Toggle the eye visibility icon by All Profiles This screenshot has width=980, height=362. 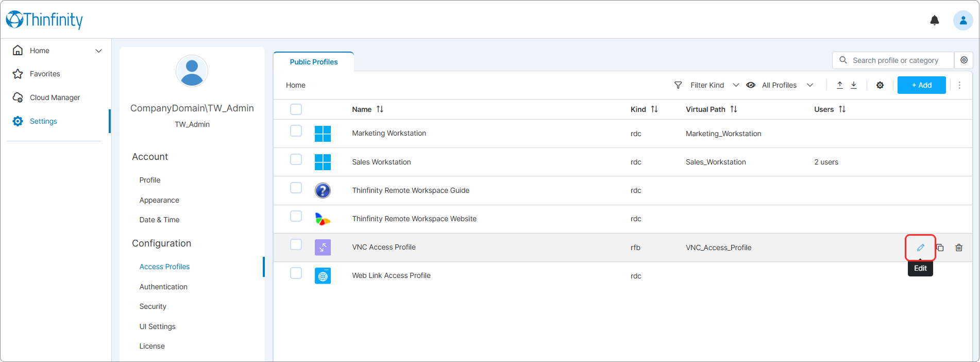751,85
